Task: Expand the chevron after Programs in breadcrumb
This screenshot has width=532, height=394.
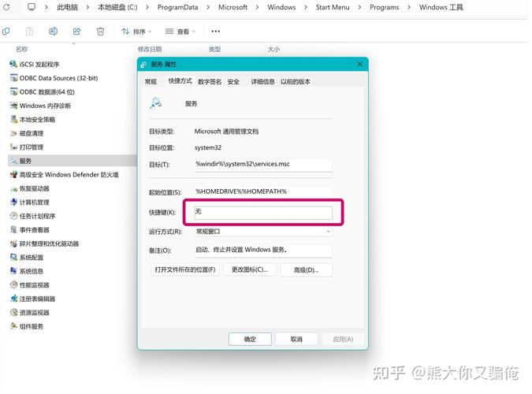Action: 409,7
